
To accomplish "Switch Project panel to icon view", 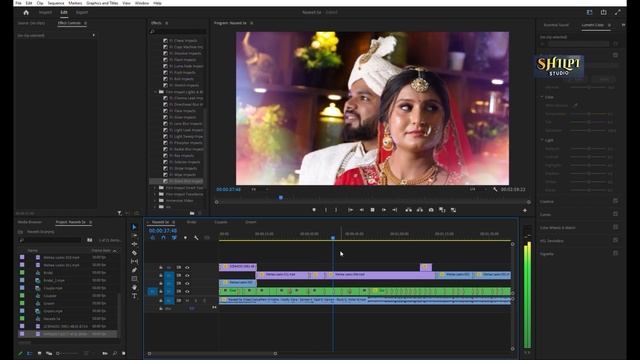I will (39, 353).
